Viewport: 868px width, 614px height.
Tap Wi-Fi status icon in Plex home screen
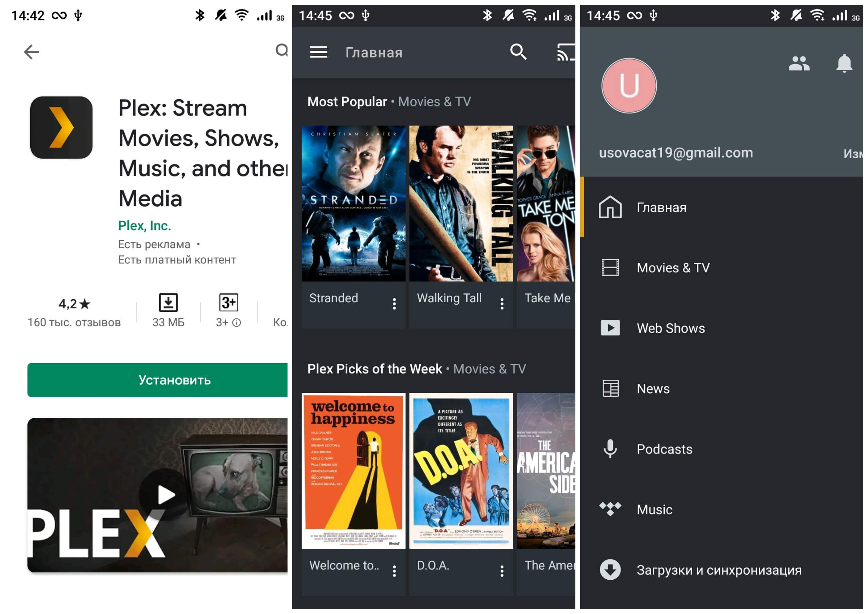[x=530, y=15]
